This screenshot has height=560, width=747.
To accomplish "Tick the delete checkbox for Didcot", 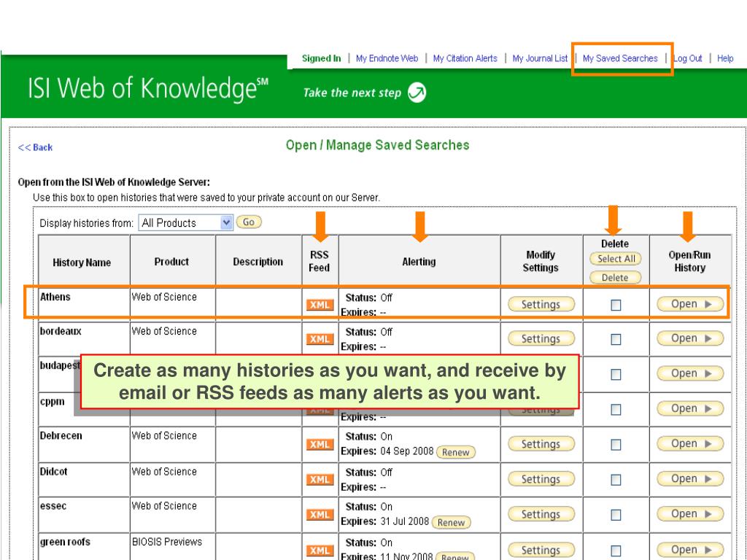I will pyautogui.click(x=616, y=480).
